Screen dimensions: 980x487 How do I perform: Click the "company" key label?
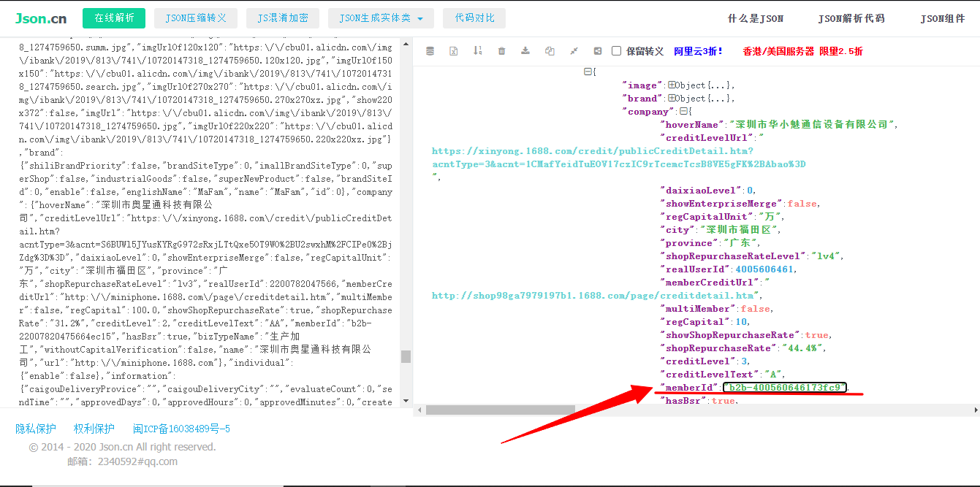pos(649,112)
